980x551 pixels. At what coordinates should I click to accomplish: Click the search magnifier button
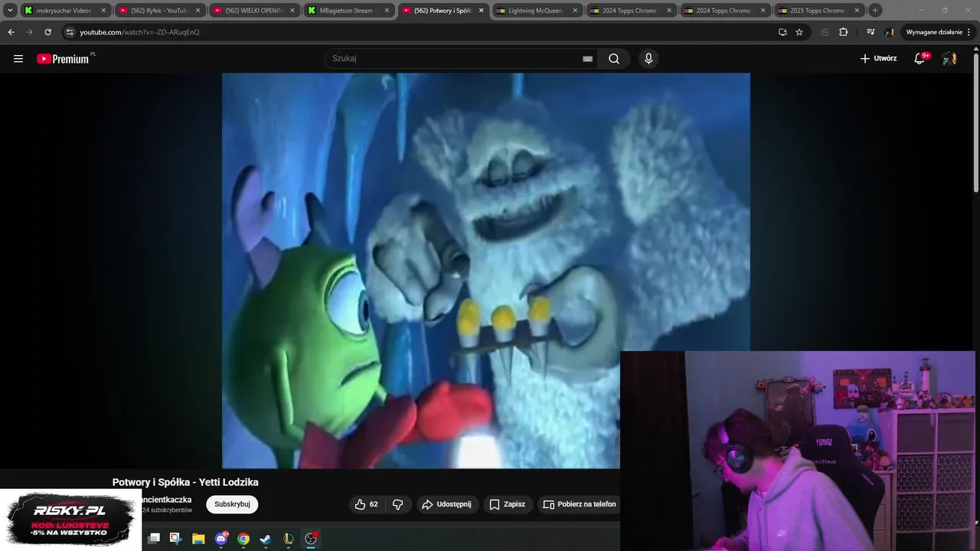[x=614, y=59]
